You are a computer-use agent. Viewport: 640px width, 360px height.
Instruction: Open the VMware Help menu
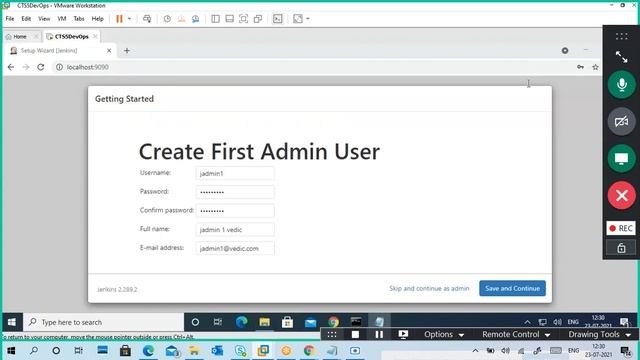tap(97, 19)
